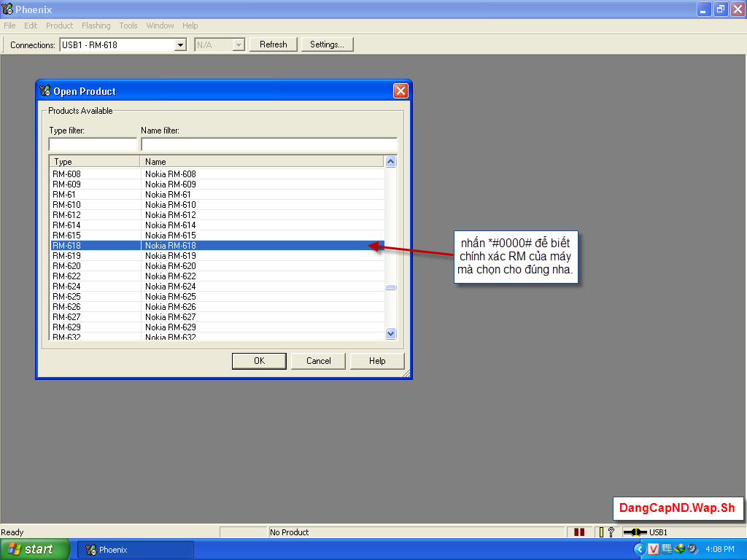Select the RM-610 row

(x=217, y=205)
